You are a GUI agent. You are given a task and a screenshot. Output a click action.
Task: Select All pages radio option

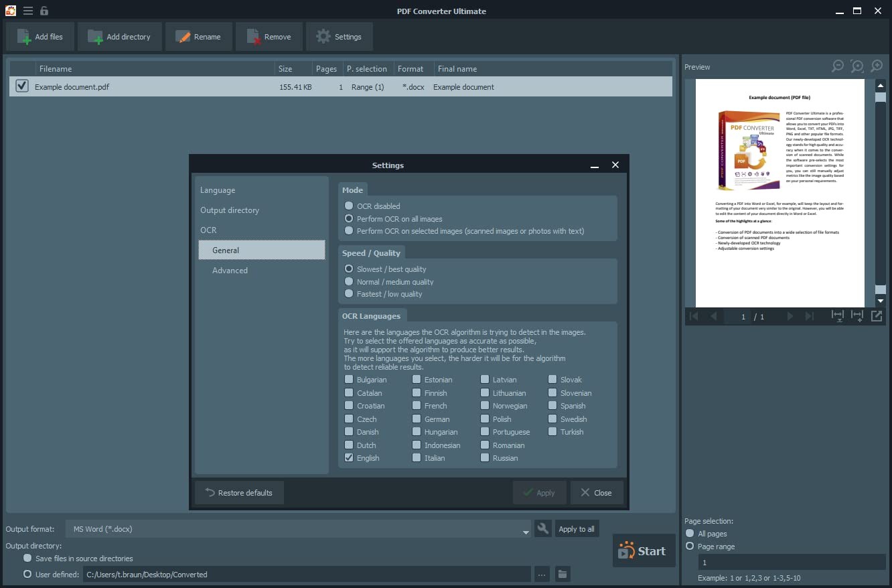coord(690,533)
